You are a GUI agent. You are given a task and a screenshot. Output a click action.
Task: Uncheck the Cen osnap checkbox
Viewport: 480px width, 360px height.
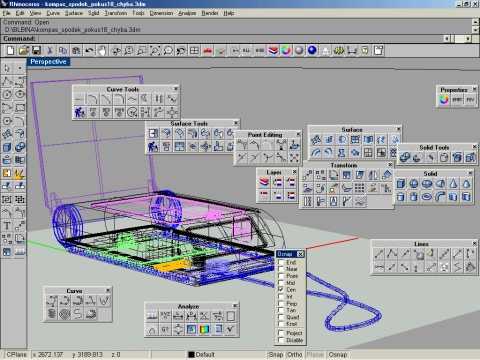point(281,290)
